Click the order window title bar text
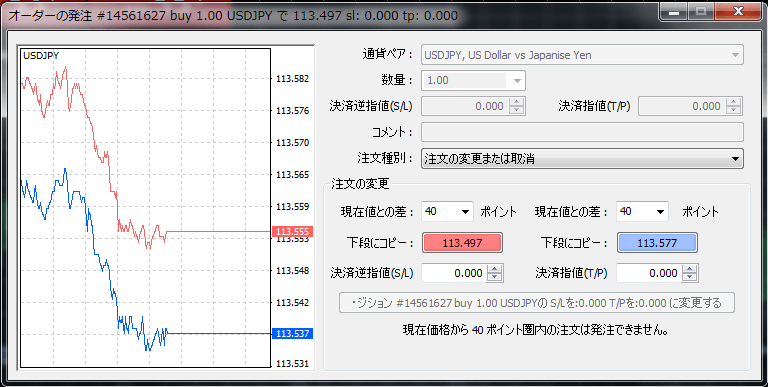Viewport: 768px width, 387px height. [x=233, y=15]
